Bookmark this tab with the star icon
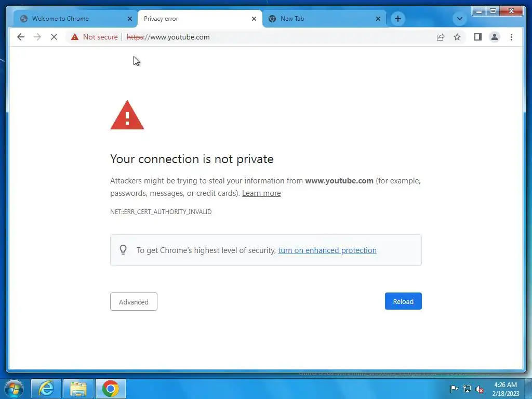 coord(457,37)
